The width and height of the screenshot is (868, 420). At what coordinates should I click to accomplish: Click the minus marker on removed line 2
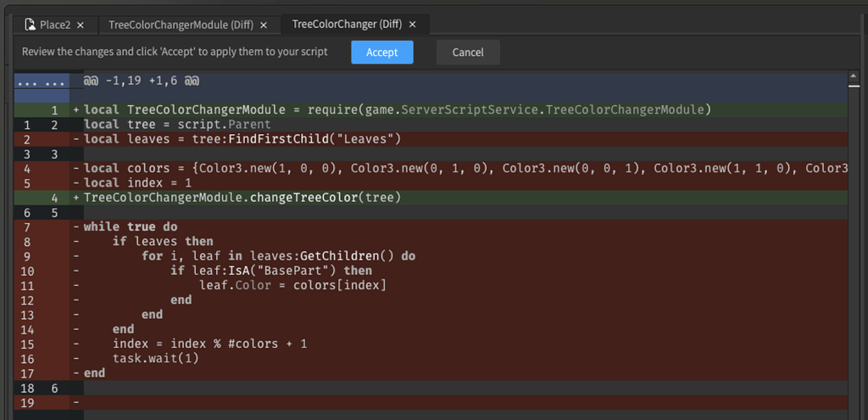76,139
